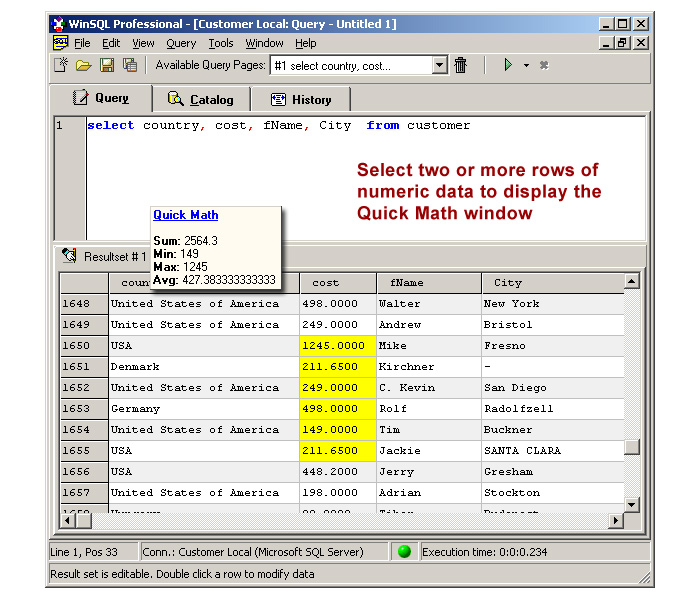Open the Edit menu
The image size is (700, 600).
[x=111, y=43]
